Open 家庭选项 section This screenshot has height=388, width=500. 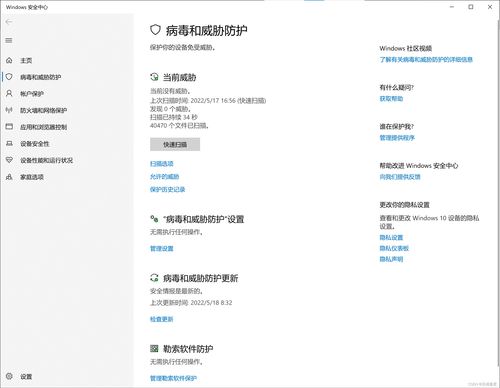[32, 177]
